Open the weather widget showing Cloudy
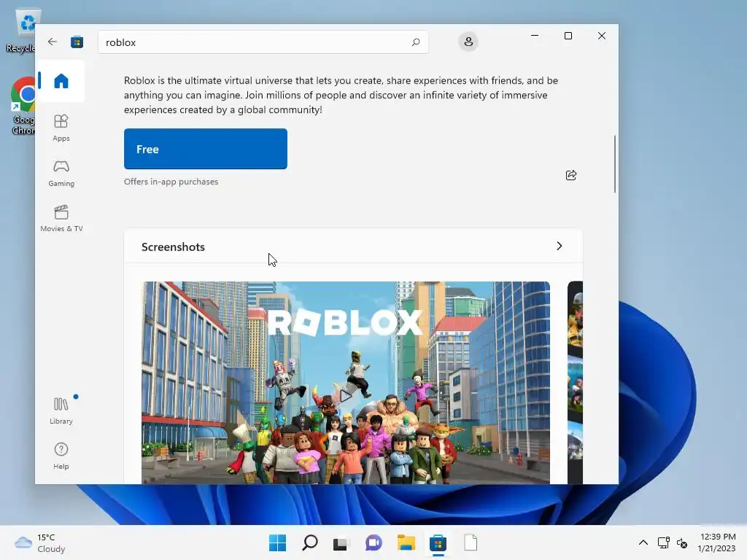This screenshot has width=747, height=560. coord(40,542)
